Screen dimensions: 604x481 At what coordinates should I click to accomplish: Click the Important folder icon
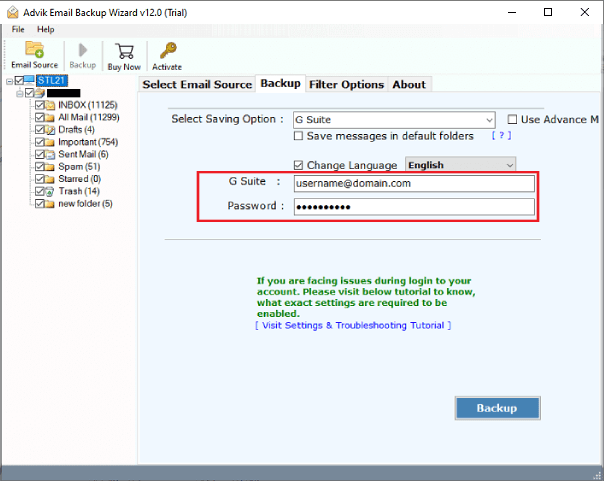coord(50,142)
